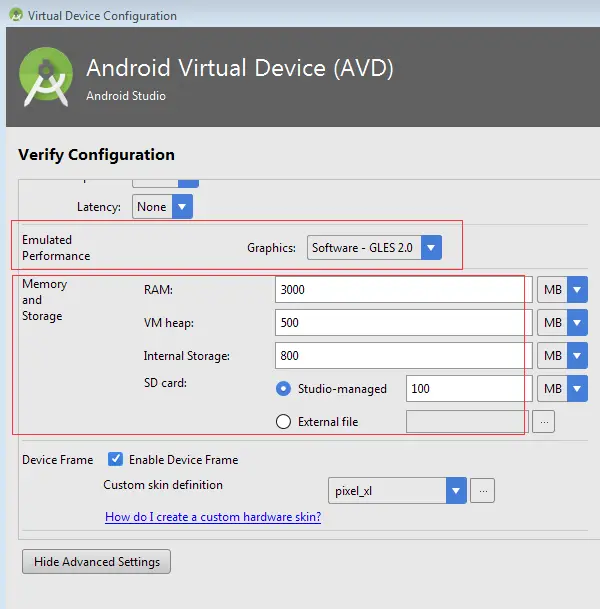600x609 pixels.
Task: Select the External file radio button
Action: pos(283,421)
